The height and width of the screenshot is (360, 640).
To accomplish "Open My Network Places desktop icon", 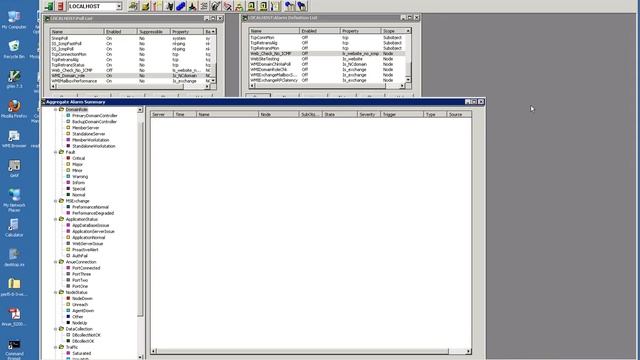I will point(14,200).
